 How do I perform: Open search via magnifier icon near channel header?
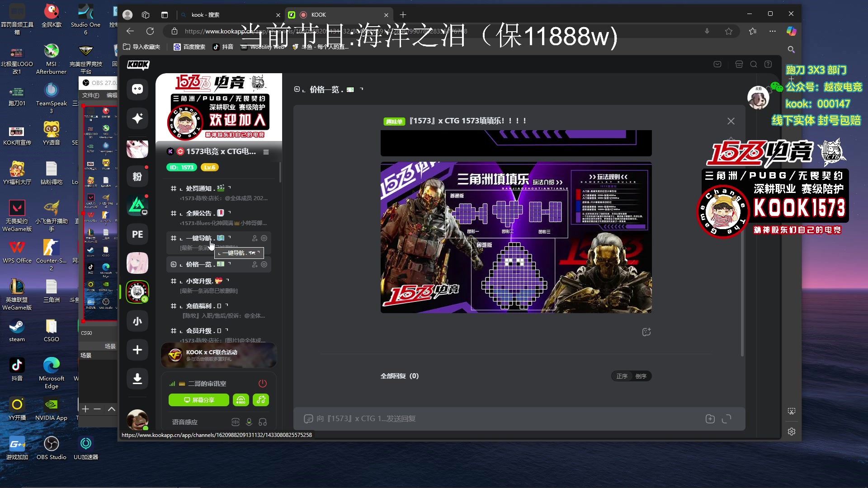pyautogui.click(x=753, y=64)
